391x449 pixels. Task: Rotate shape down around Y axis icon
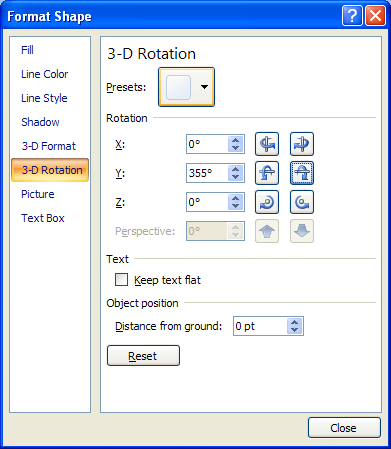302,173
